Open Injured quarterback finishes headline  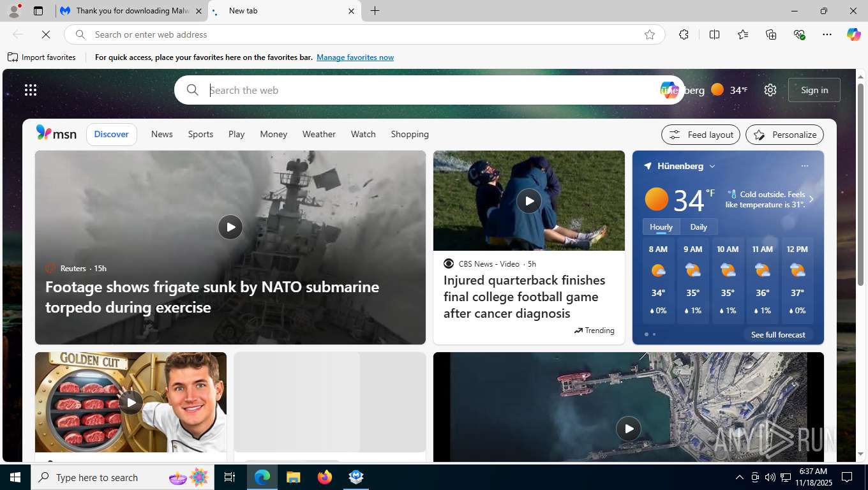pyautogui.click(x=525, y=297)
